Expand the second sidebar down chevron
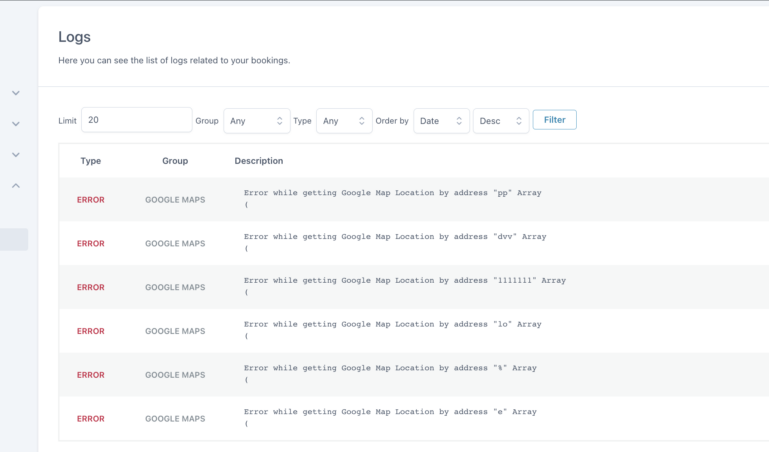The width and height of the screenshot is (769, 452). point(16,124)
